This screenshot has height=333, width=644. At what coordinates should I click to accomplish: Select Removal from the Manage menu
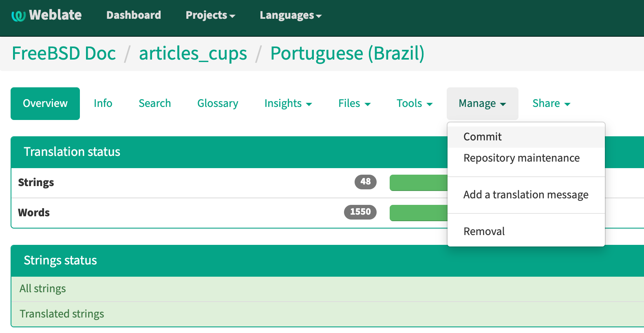tap(526, 231)
